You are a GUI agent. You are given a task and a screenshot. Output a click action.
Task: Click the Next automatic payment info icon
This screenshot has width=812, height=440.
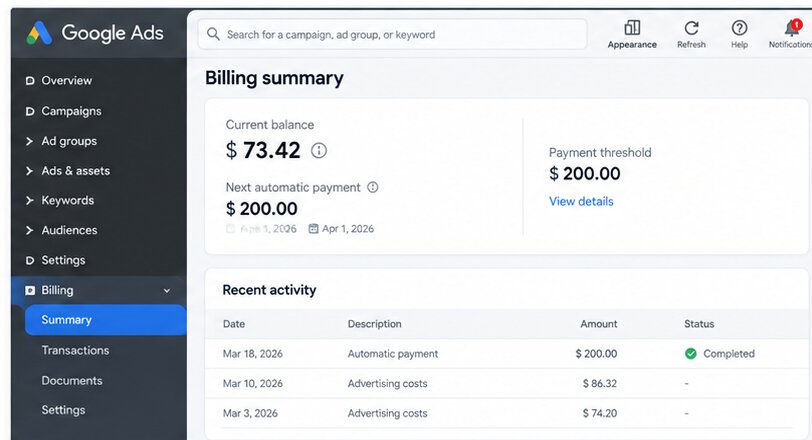click(x=372, y=187)
